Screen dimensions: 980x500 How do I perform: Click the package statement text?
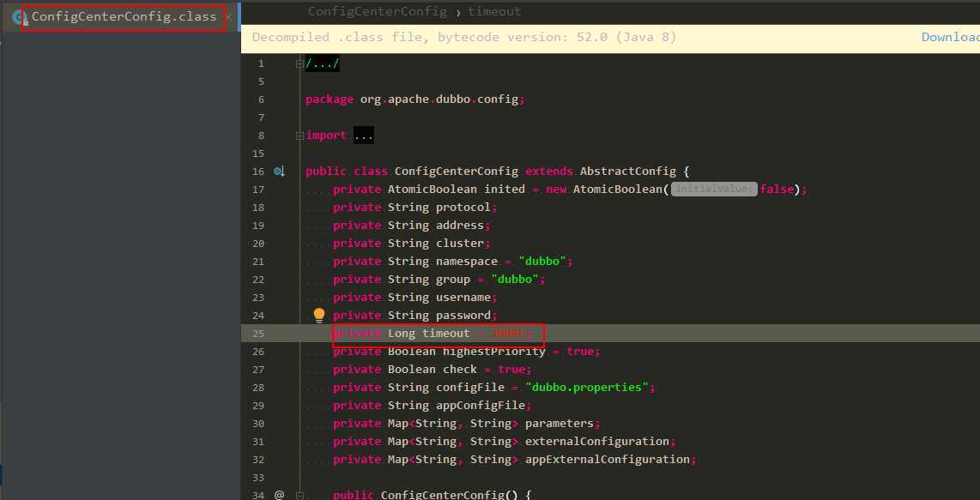(415, 99)
